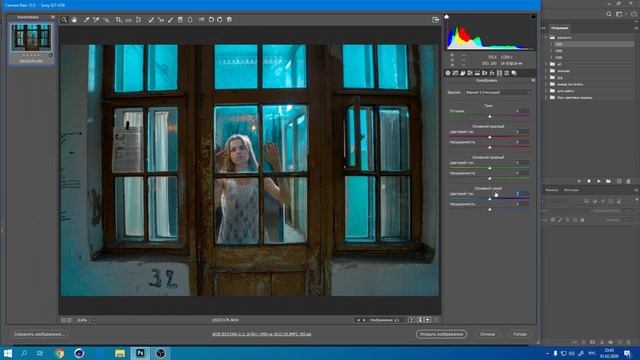Open the Detail panel tab

(462, 73)
